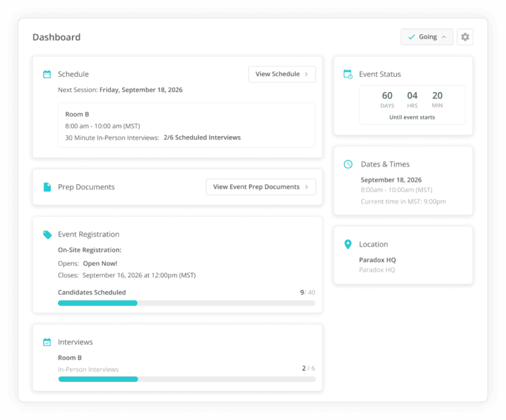506x420 pixels.
Task: Click bold 'Paradox HQ' location name
Action: (x=378, y=260)
